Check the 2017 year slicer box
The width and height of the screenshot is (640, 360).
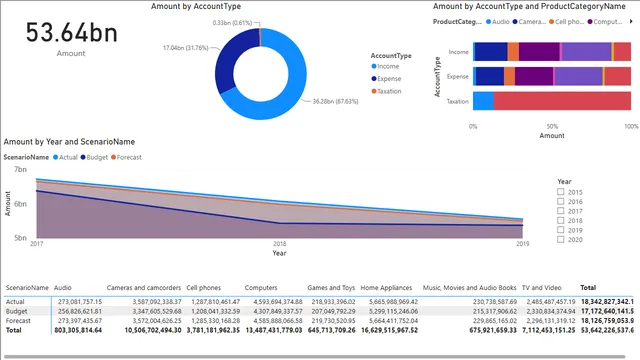561,211
